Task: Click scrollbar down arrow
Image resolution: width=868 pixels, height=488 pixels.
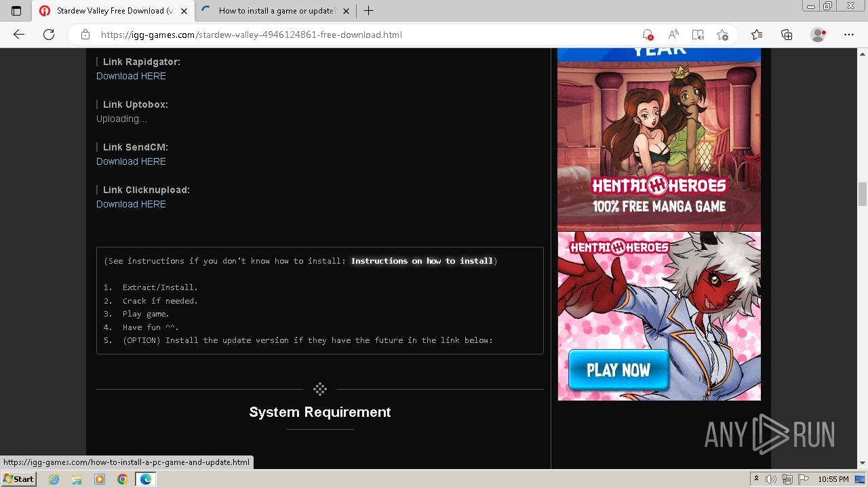Action: pyautogui.click(x=863, y=463)
